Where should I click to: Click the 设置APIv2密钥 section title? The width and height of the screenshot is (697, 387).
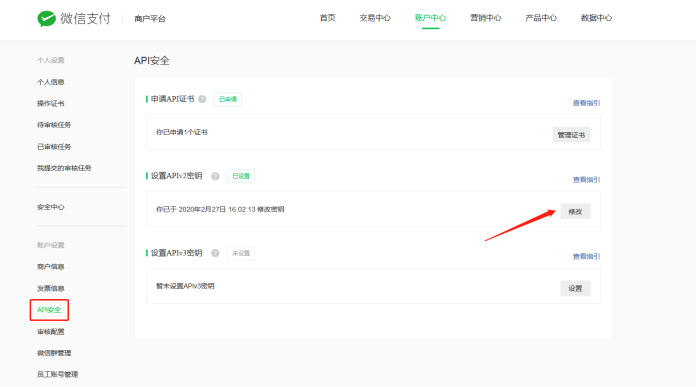[176, 176]
